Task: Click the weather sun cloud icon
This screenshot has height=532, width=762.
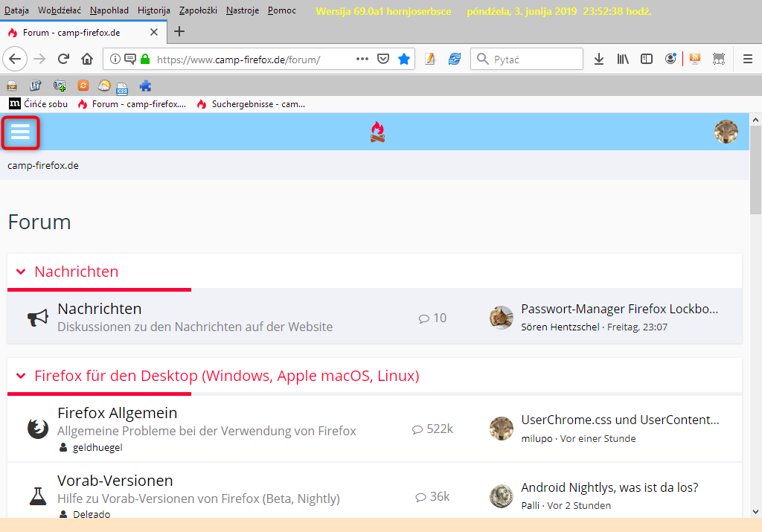Action: (x=104, y=86)
